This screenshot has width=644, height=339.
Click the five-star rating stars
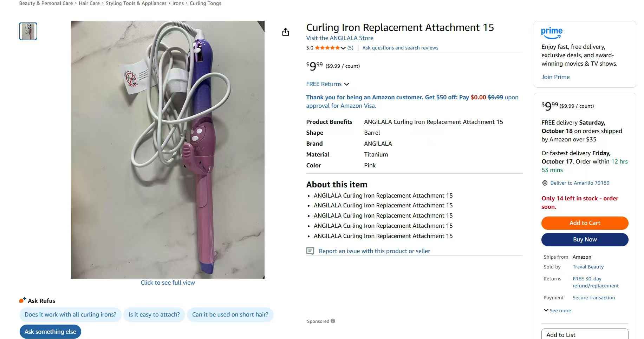pos(327,48)
